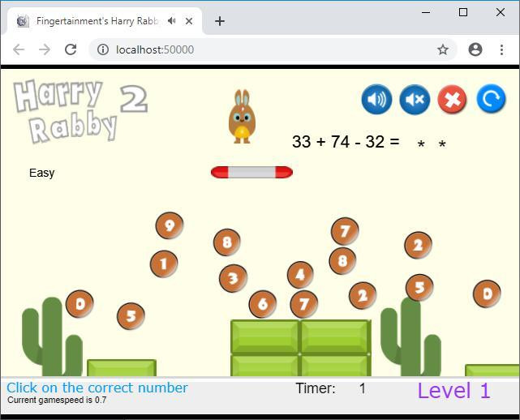Click the 'Current gamespeed is 0.7' text
Image resolution: width=520 pixels, height=420 pixels.
[x=57, y=400]
